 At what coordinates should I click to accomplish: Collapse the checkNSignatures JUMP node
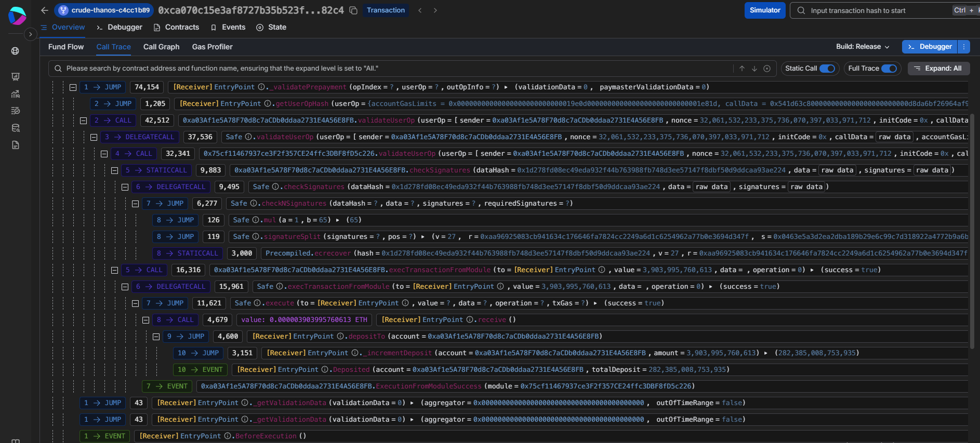136,204
